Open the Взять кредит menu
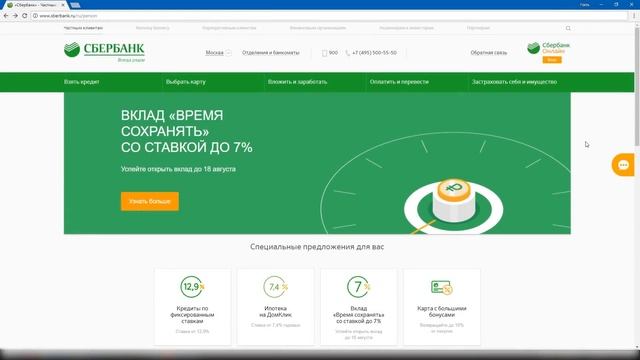 pos(82,82)
